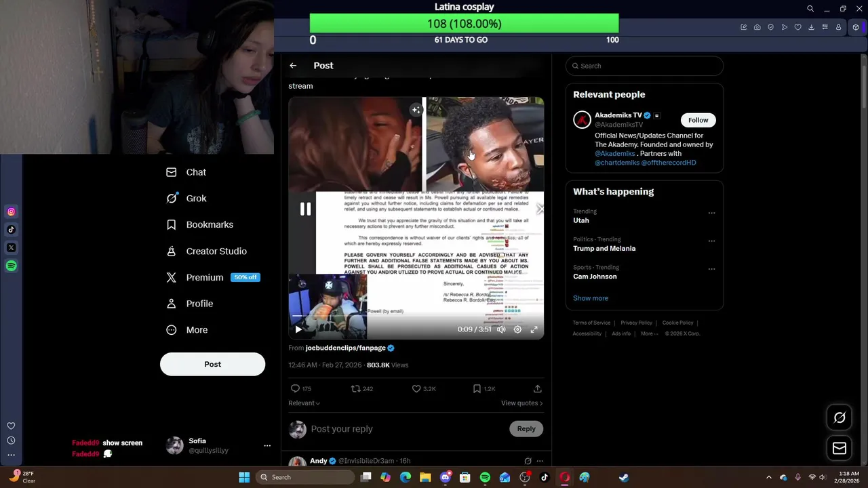
Task: Open heart bookmarks icon in browser sidebar
Action: [11, 426]
